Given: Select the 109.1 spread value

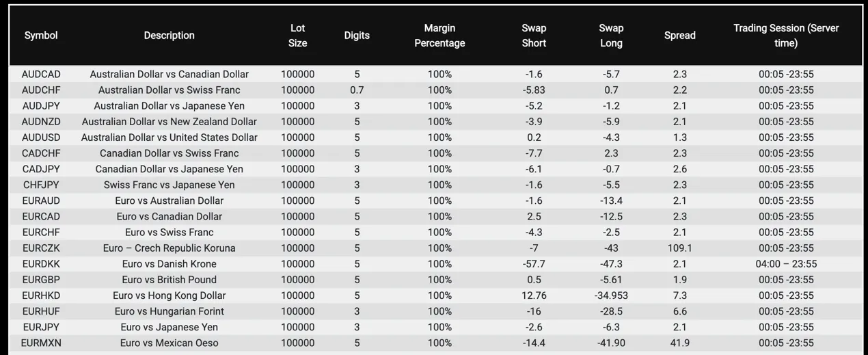Looking at the screenshot, I should point(680,248).
